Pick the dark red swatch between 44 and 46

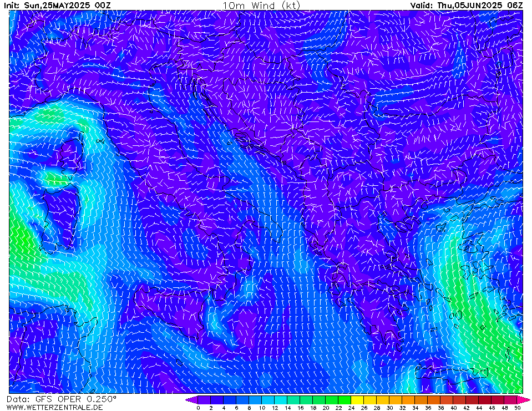[485, 400]
